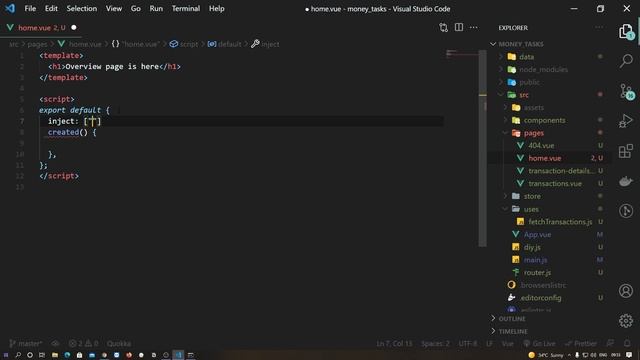Open the Manage gear icon
The height and width of the screenshot is (360, 640).
click(x=626, y=321)
